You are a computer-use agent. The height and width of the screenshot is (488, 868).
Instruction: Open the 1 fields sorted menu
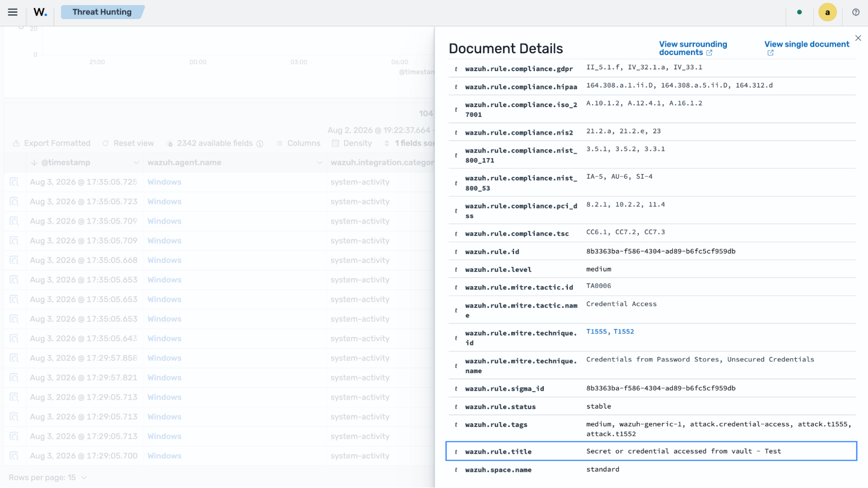(x=409, y=143)
